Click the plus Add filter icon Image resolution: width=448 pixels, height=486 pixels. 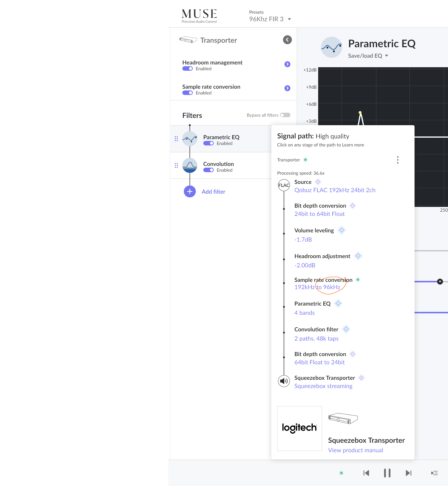point(190,192)
